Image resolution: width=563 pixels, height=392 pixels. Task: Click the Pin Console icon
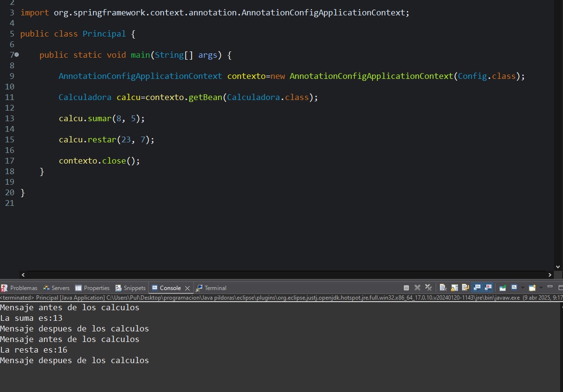point(502,288)
